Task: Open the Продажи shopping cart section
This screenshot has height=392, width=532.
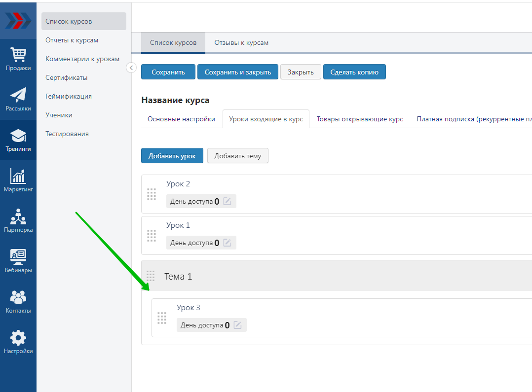Action: coord(18,59)
